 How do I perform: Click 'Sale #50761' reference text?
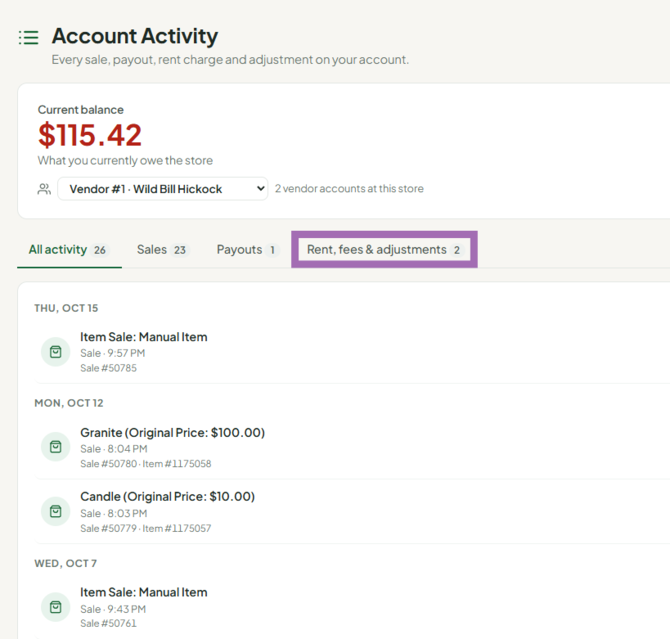(x=109, y=623)
